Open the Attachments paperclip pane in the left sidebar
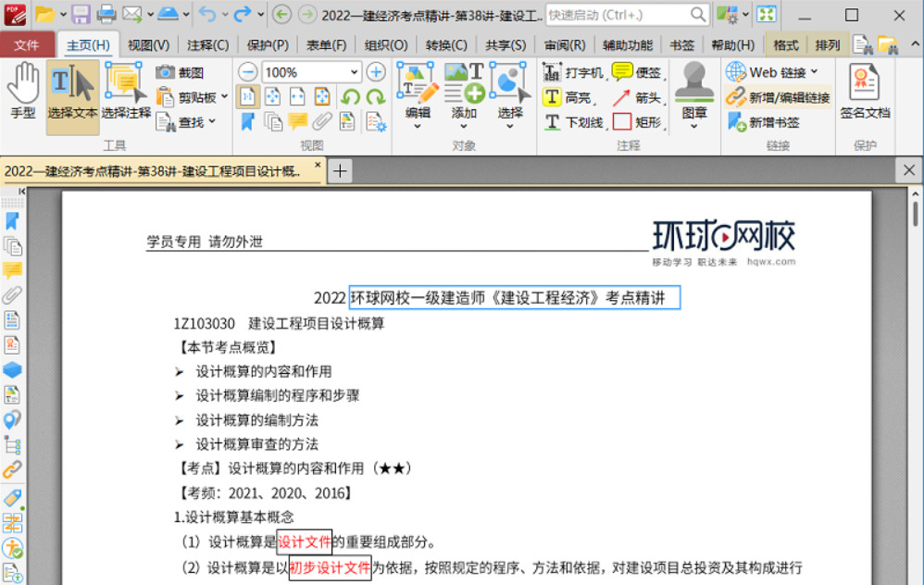This screenshot has height=585, width=924. (12, 296)
